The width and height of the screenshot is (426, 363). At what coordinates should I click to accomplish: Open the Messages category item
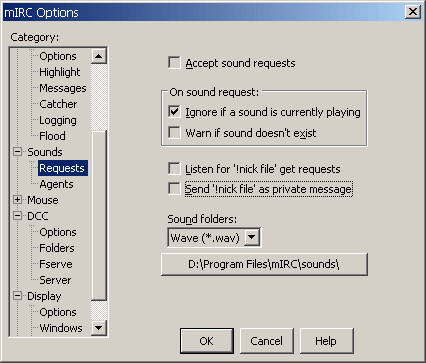63,88
